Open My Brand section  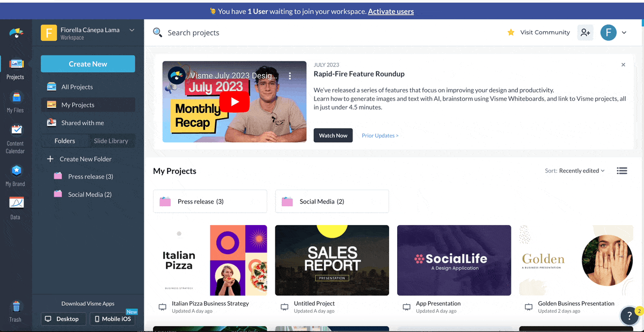click(16, 176)
